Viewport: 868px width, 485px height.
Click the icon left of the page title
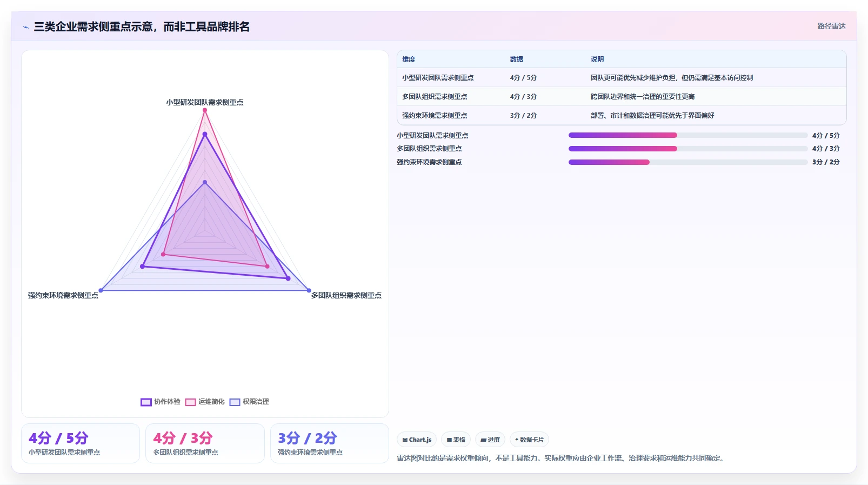coord(25,27)
